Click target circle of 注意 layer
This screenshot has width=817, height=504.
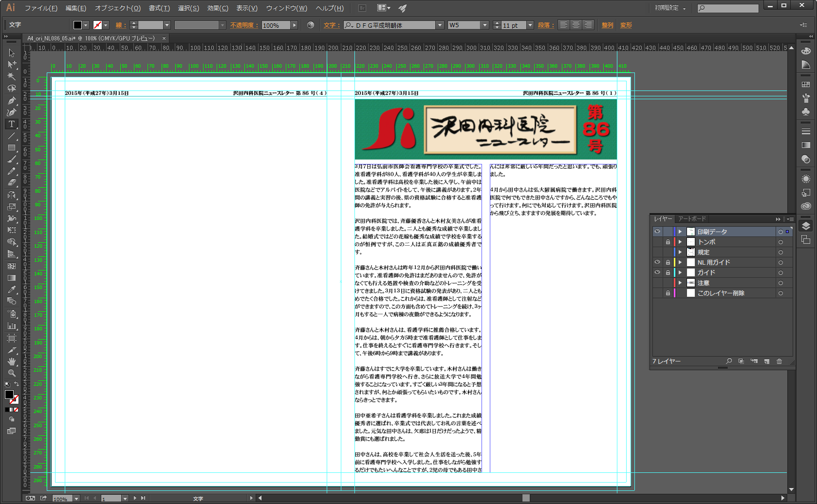780,283
